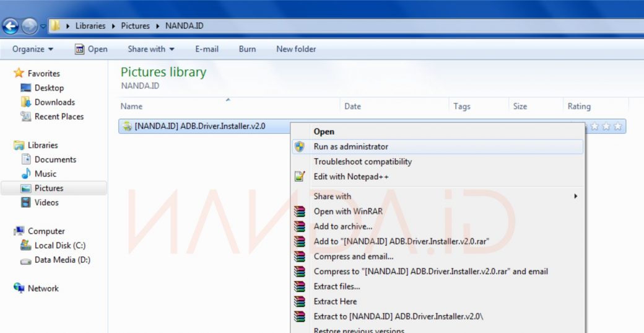Click the Forward navigation arrow button
Viewport: 644px width, 333px height.
coord(29,26)
